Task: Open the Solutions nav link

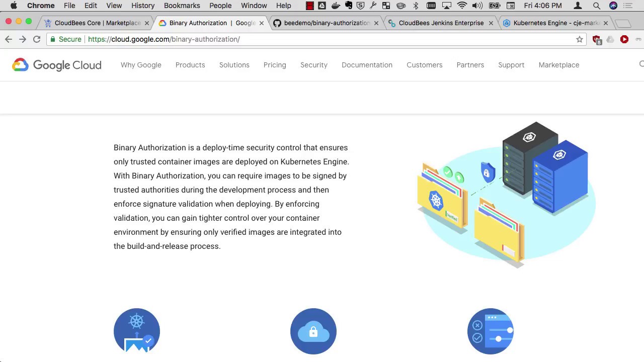Action: [x=234, y=65]
